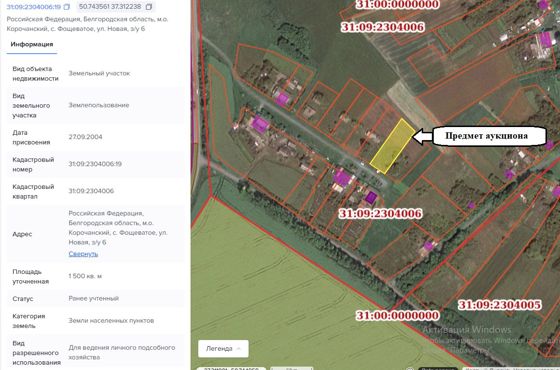Click Кадастровый квартал value 31:09:2304006

tap(91, 191)
